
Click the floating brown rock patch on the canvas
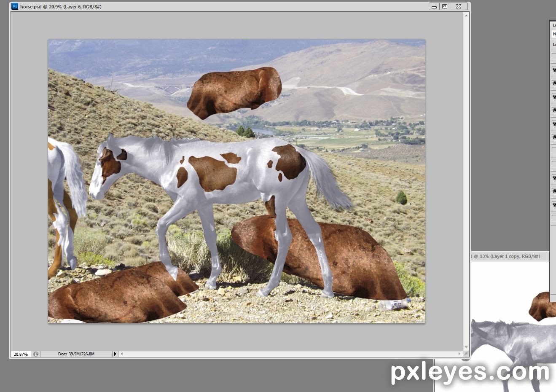click(234, 92)
